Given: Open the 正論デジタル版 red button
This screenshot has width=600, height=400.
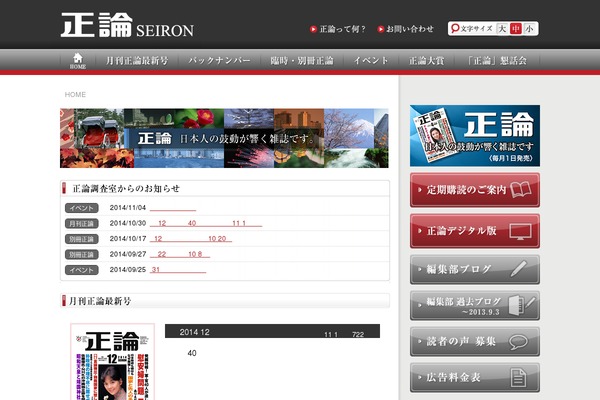Looking at the screenshot, I should coord(475,231).
